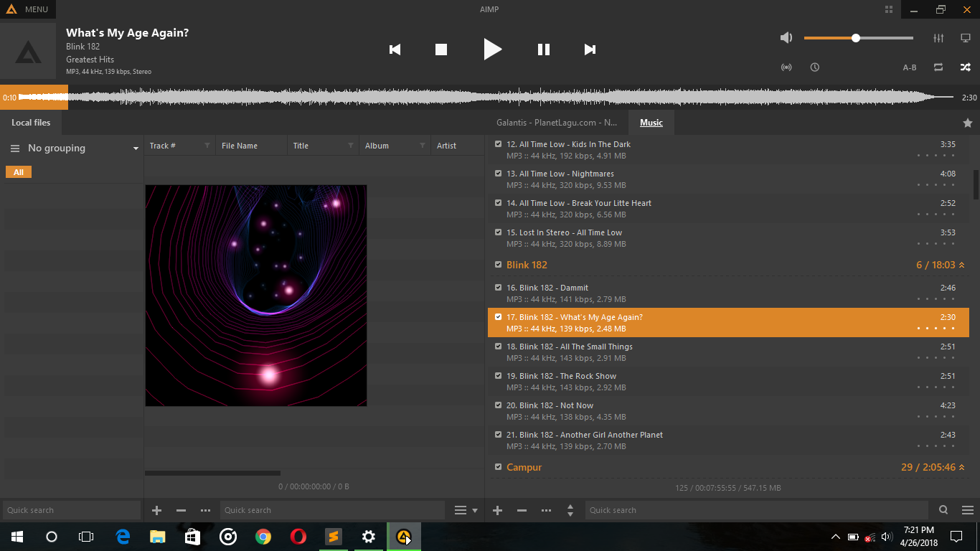Click the Artist column header
980x551 pixels.
[458, 146]
